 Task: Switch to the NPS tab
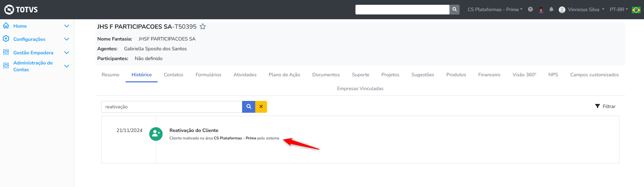pos(553,75)
